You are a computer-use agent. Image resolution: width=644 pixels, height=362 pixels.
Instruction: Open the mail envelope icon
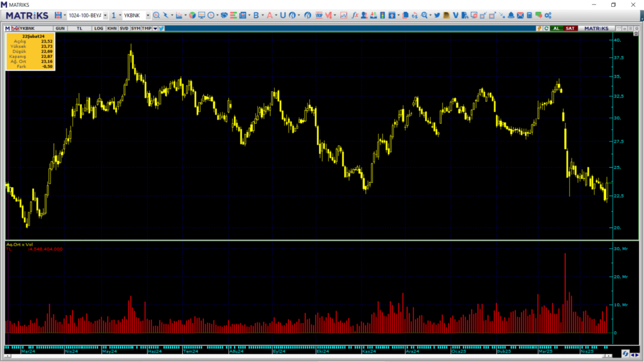pyautogui.click(x=520, y=15)
